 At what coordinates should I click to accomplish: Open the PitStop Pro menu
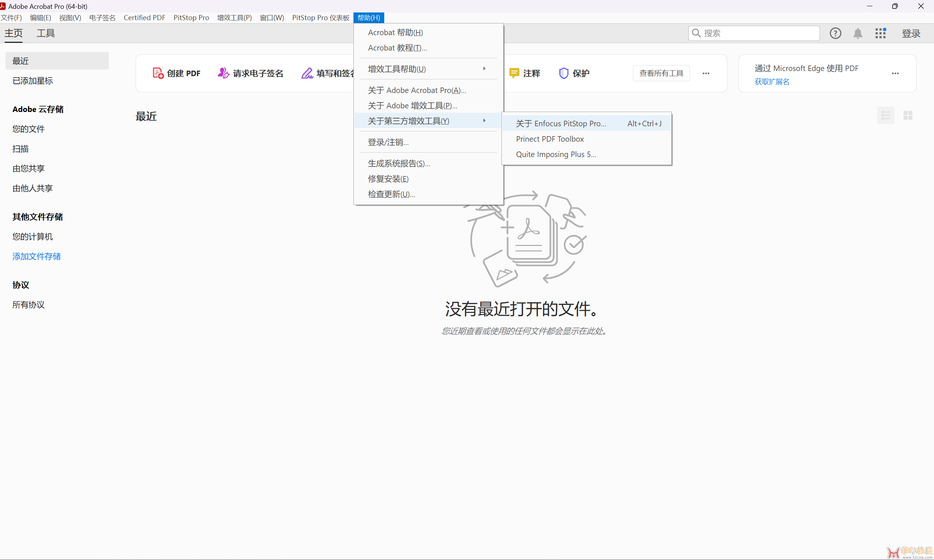(191, 18)
